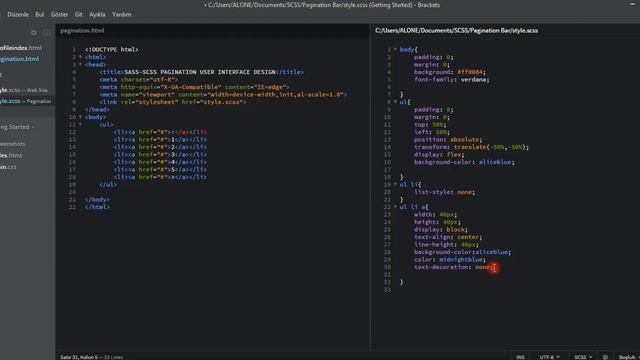This screenshot has height=360, width=640.
Task: Click the closing </body> tag
Action: click(97, 200)
